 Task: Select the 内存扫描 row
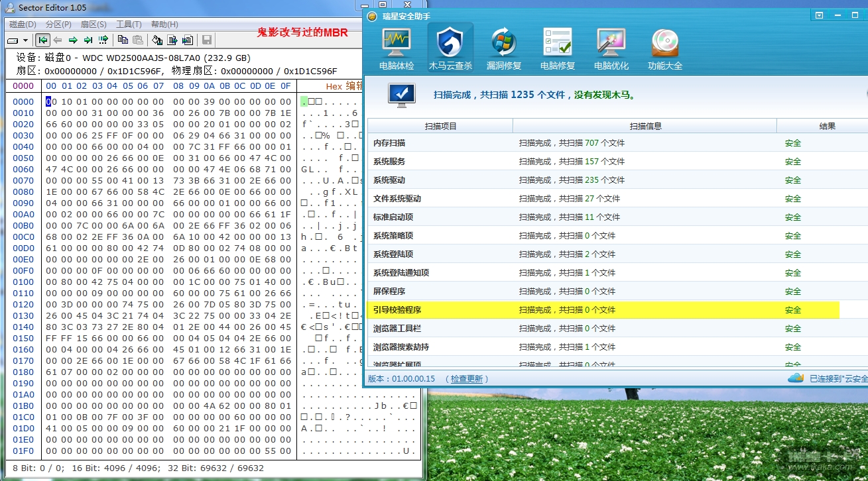tap(617, 142)
